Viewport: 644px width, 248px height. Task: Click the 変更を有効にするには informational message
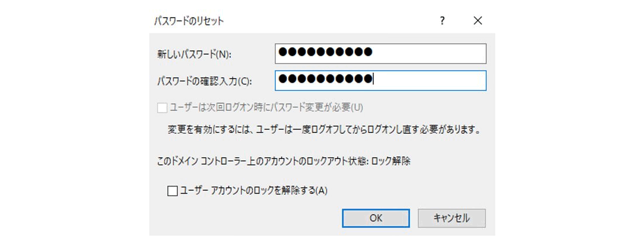(x=324, y=130)
